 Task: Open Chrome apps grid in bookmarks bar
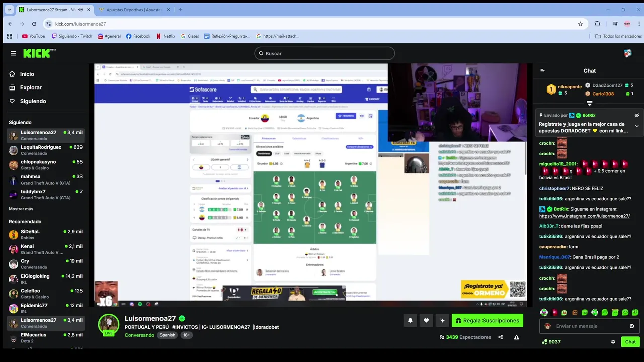pyautogui.click(x=9, y=36)
